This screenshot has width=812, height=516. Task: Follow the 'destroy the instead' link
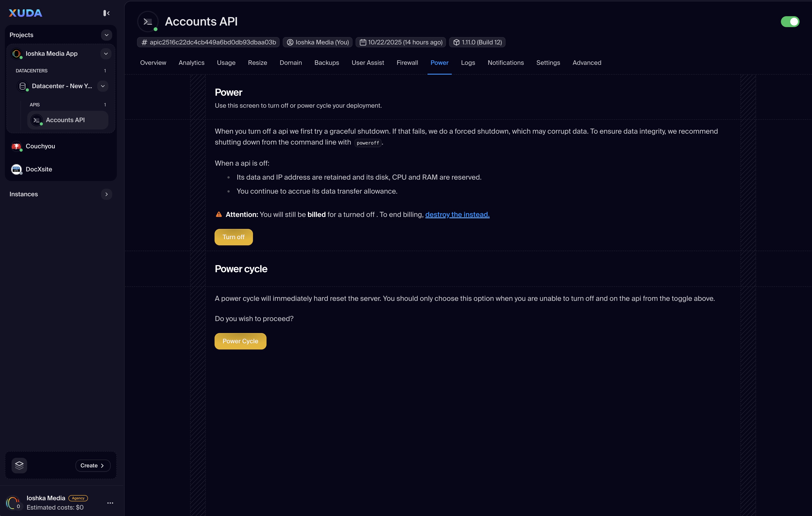(x=457, y=214)
